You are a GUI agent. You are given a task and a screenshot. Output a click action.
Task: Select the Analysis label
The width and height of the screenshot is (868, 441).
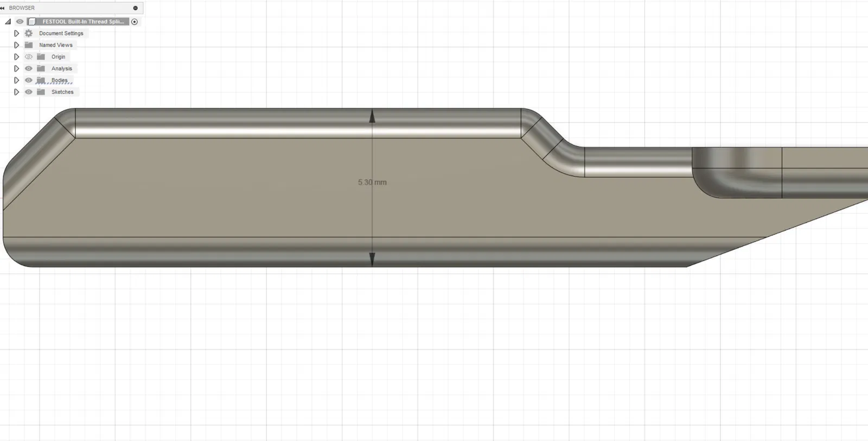[x=62, y=68]
